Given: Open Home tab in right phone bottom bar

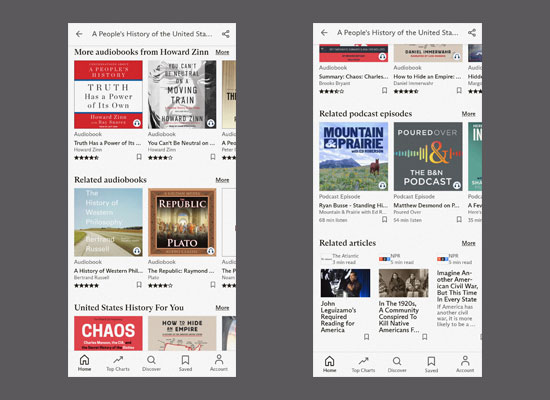Looking at the screenshot, I should tap(329, 364).
